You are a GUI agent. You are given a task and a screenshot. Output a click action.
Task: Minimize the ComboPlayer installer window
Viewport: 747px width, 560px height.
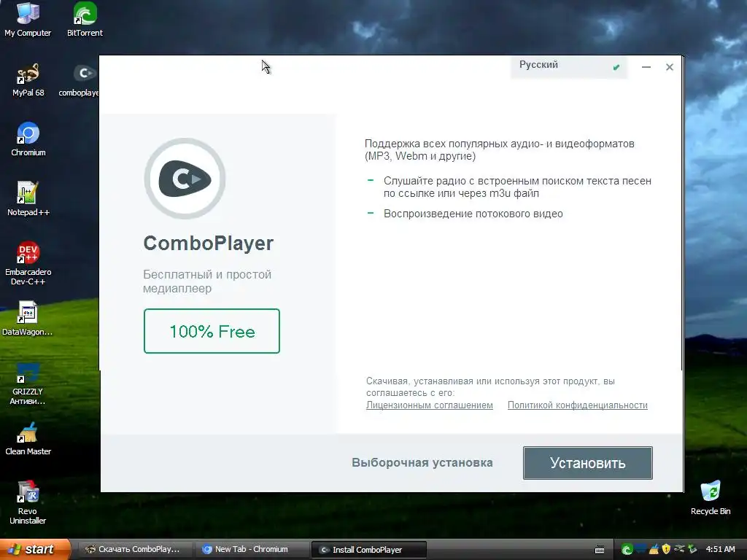[x=646, y=67]
